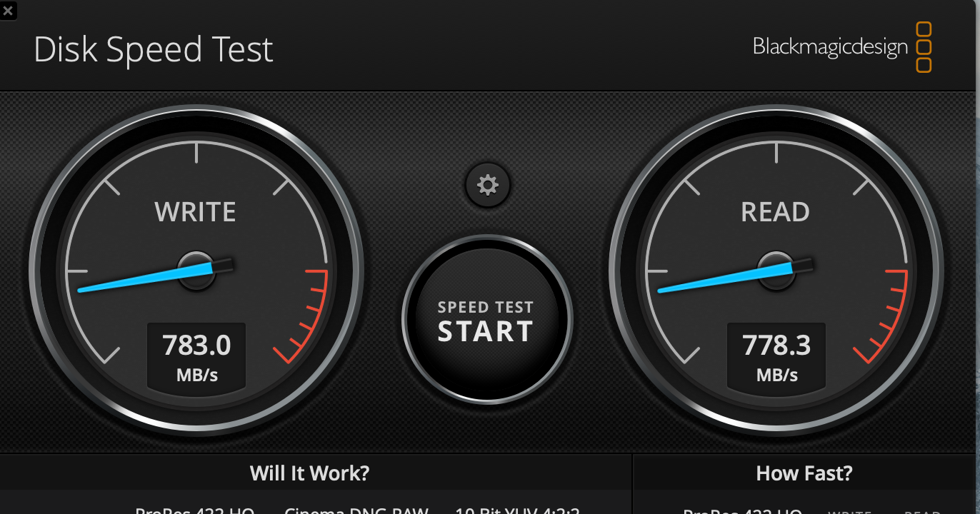The image size is (980, 514).
Task: Click the 783.0 MB/s write readout
Action: (x=196, y=356)
